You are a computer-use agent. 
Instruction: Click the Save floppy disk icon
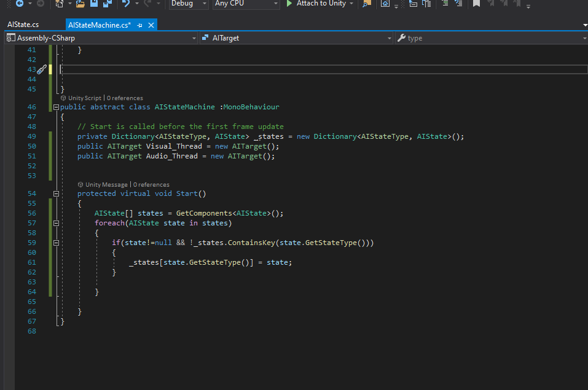point(94,3)
